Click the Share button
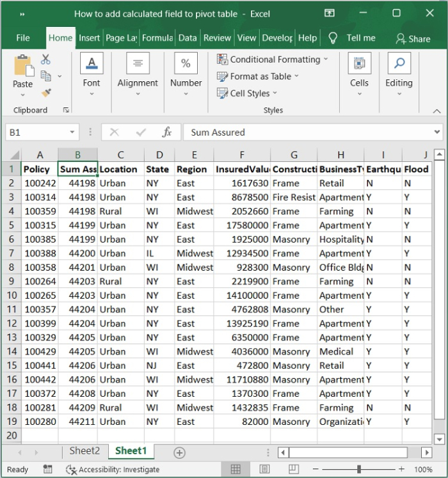This screenshot has height=478, width=448. [x=413, y=38]
